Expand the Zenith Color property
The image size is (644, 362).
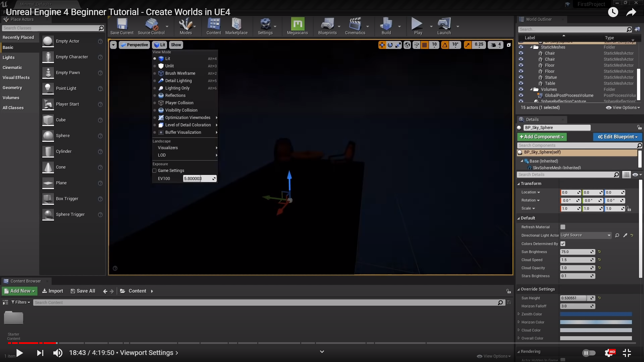[x=519, y=314]
